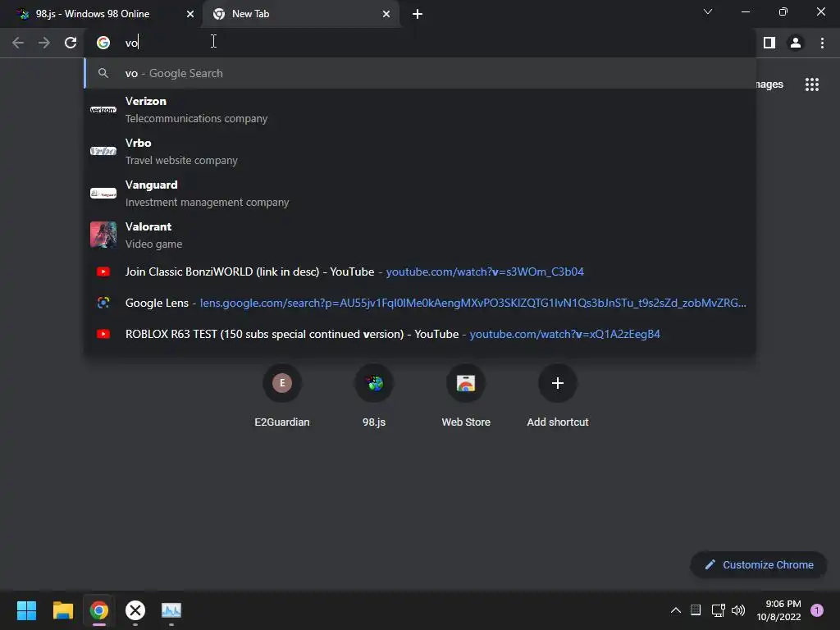Click the Valorant game thumbnail
Screen dimensions: 840x630
coord(103,235)
